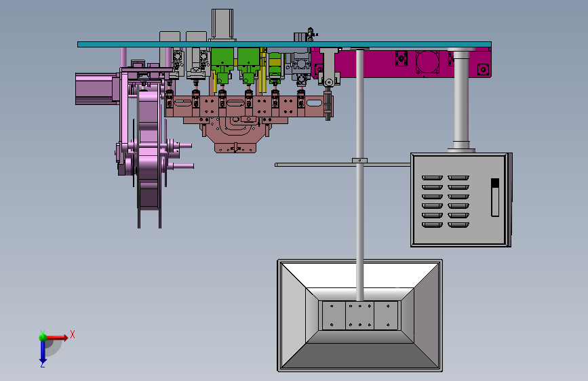588x381 pixels.
Task: Select the long thin vertical rod
Action: (x=359, y=174)
